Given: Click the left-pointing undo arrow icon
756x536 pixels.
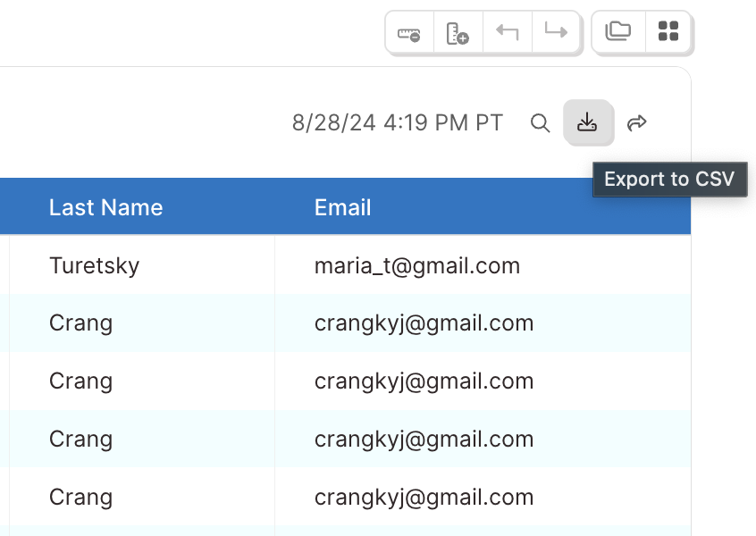Looking at the screenshot, I should click(508, 33).
